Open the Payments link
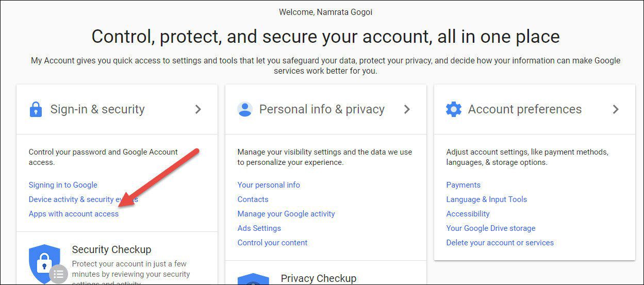644x285 pixels. coord(464,185)
